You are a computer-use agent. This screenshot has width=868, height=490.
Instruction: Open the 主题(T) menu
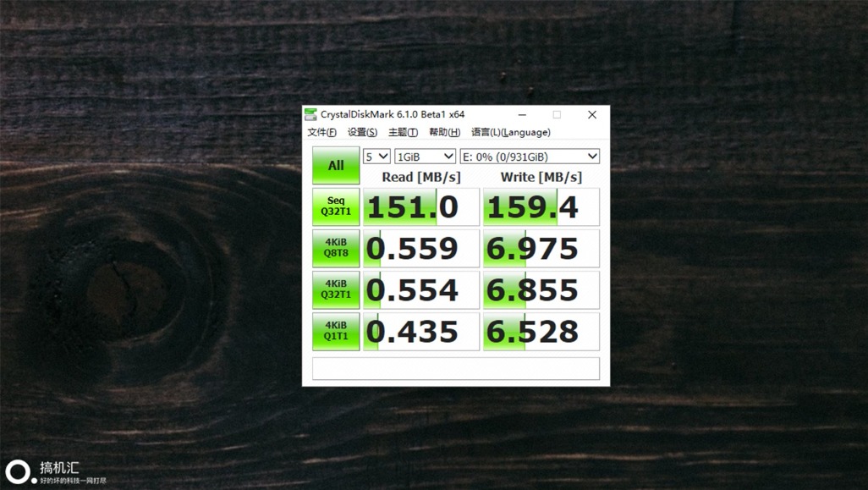tap(403, 132)
